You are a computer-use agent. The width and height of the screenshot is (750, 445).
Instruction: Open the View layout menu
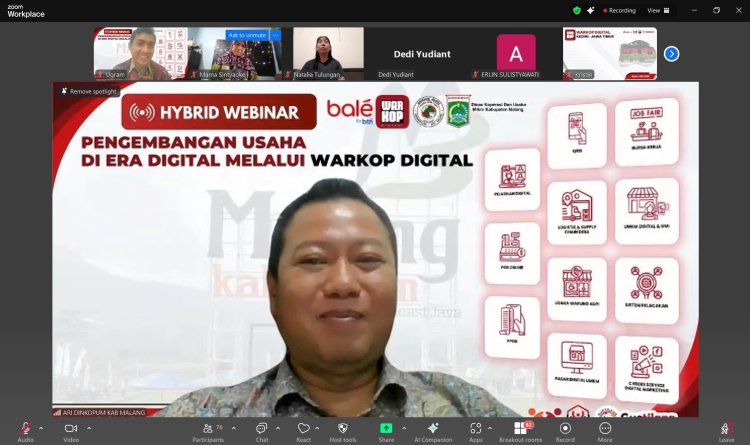coord(656,10)
